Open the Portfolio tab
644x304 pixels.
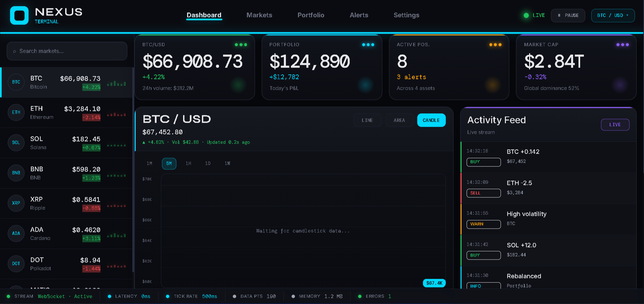click(x=311, y=15)
